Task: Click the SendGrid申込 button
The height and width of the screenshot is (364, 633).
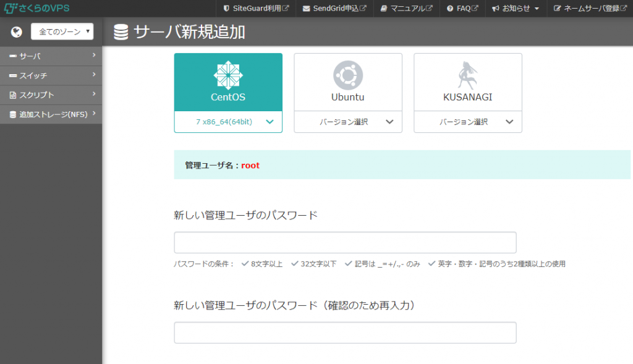Action: click(x=334, y=8)
